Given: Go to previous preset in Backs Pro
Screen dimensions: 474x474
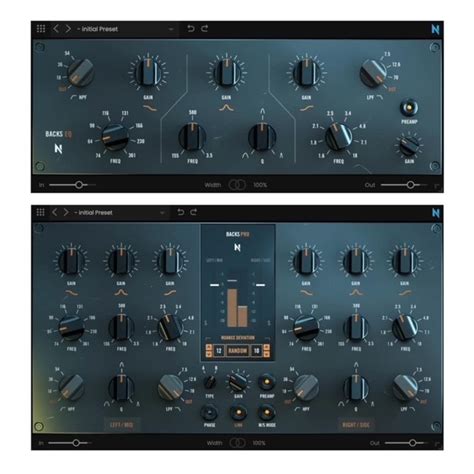Looking at the screenshot, I should [x=55, y=212].
